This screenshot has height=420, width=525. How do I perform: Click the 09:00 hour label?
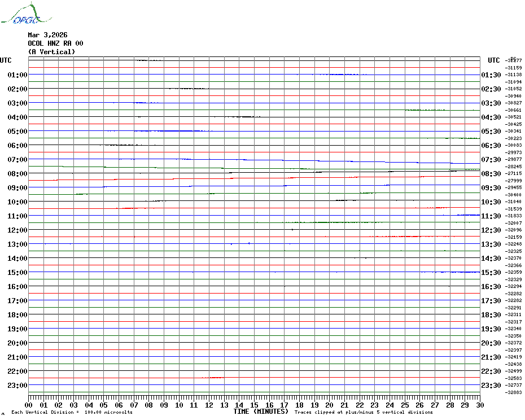coord(17,187)
